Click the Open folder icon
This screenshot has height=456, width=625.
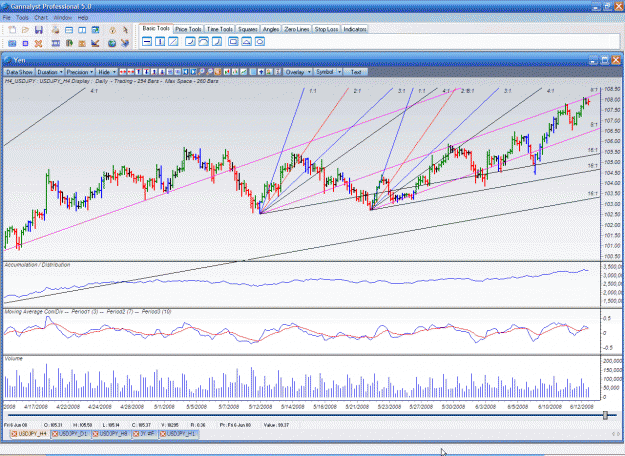(26, 30)
